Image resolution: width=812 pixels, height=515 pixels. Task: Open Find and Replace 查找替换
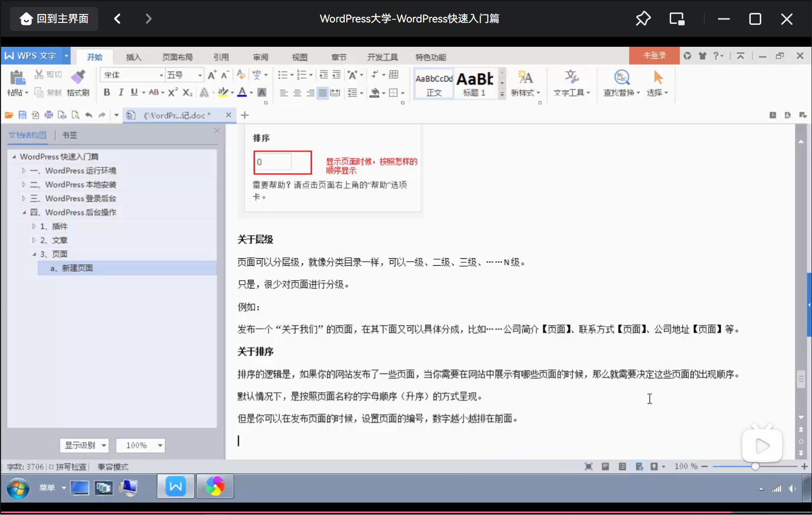(621, 83)
